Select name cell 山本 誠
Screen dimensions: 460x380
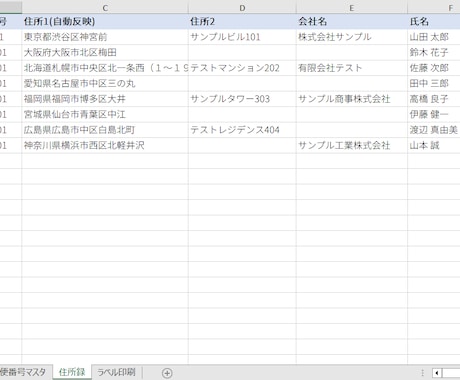[434, 145]
